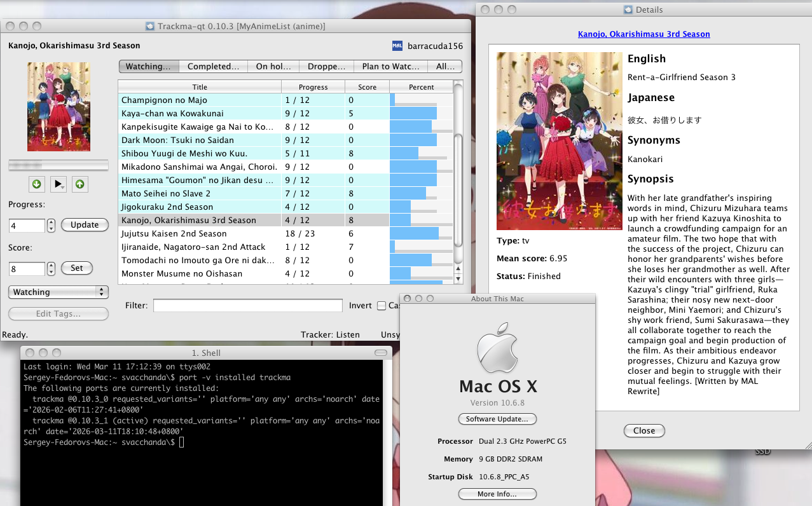Click the Progress number input field

[27, 226]
